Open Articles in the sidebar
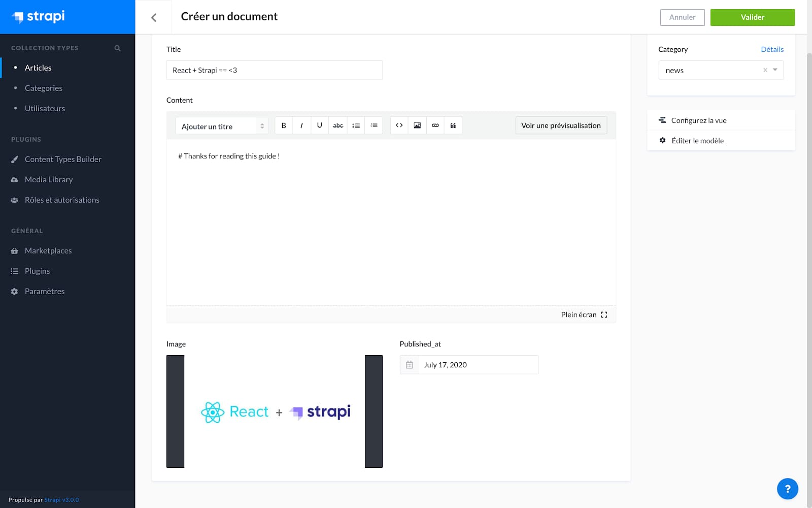Screen dimensions: 812x508 [x=38, y=68]
